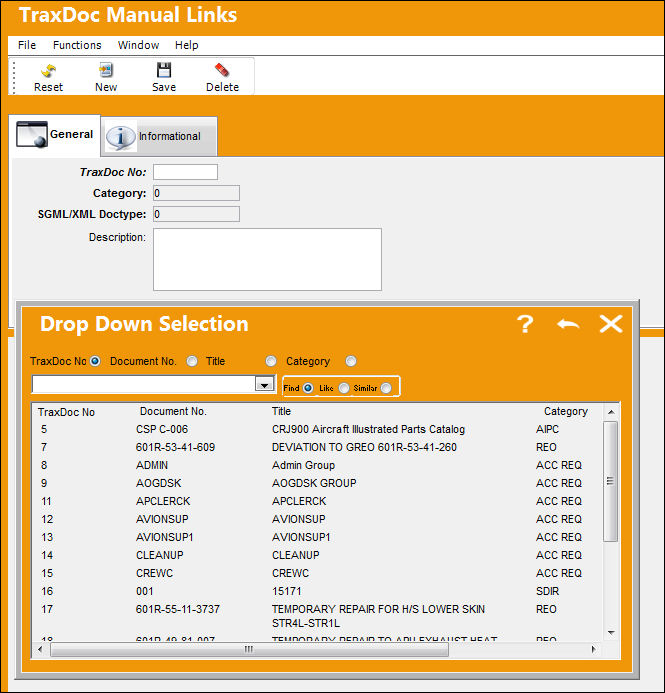Open the Help menu
Image resolution: width=665 pixels, height=693 pixels.
click(x=186, y=45)
